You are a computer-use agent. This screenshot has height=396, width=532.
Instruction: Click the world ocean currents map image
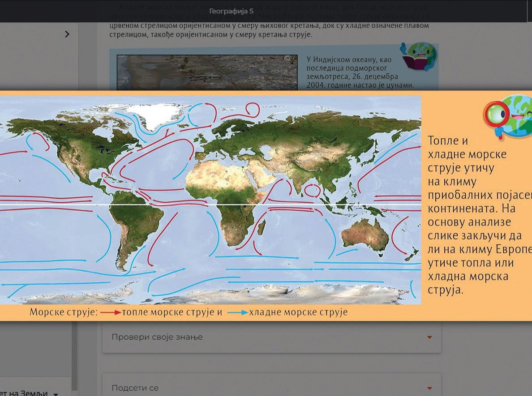point(210,200)
